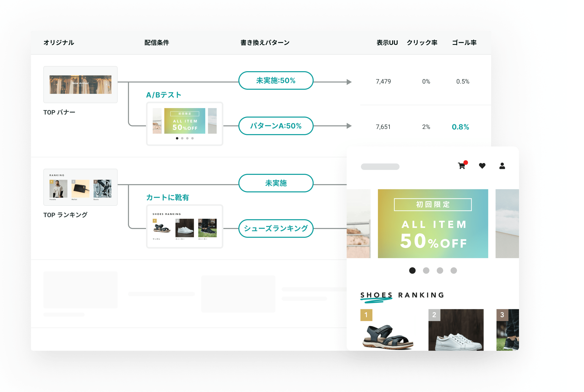Click the シューズランキング pattern pill
584x392 pixels.
(x=276, y=228)
